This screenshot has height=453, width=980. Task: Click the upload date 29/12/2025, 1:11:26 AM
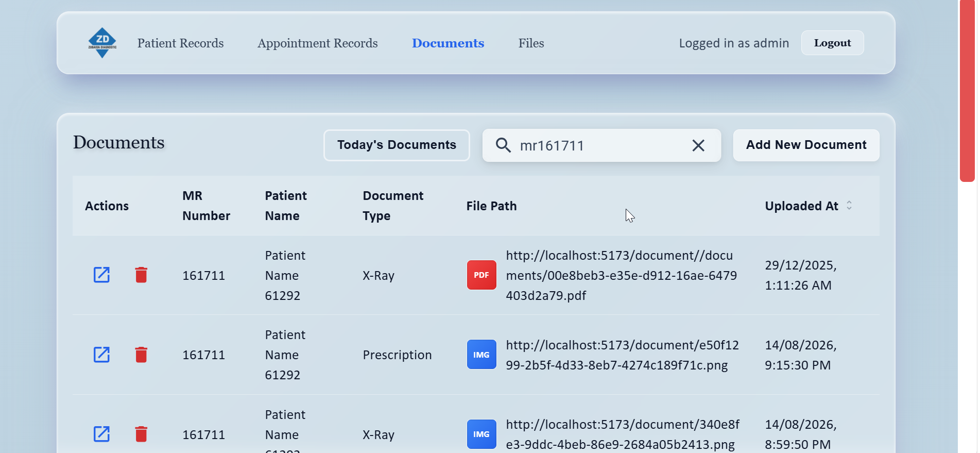tap(801, 275)
